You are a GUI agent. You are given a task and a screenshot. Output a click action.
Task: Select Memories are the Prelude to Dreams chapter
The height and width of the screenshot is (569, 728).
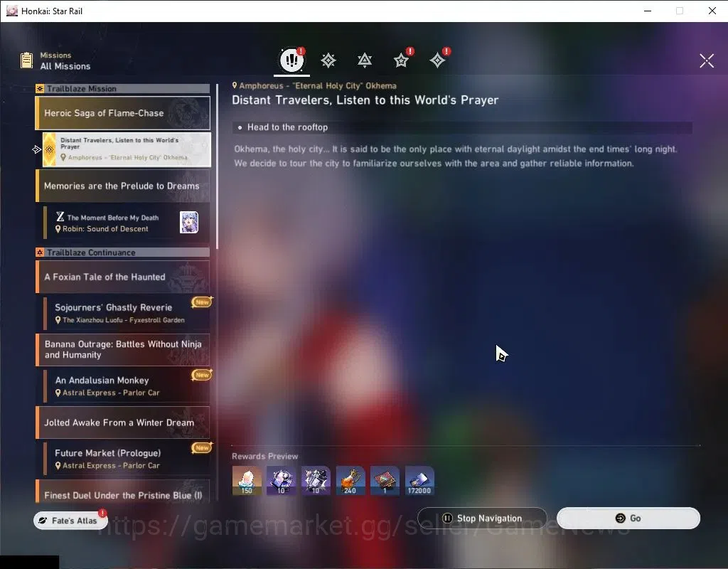[x=122, y=186]
